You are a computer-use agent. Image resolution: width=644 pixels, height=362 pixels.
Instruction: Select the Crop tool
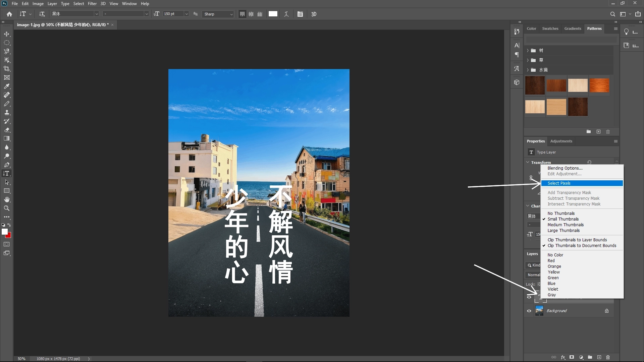7,69
